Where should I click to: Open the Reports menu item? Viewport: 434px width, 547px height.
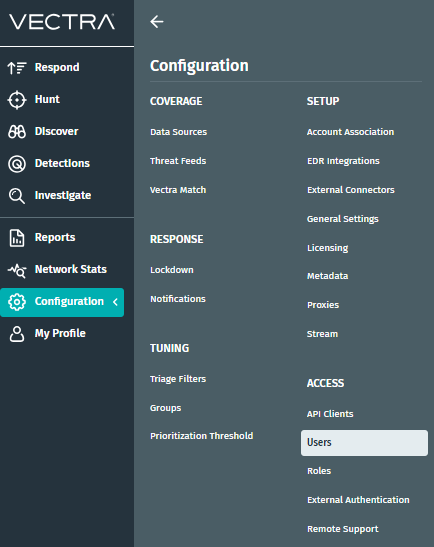pos(55,238)
